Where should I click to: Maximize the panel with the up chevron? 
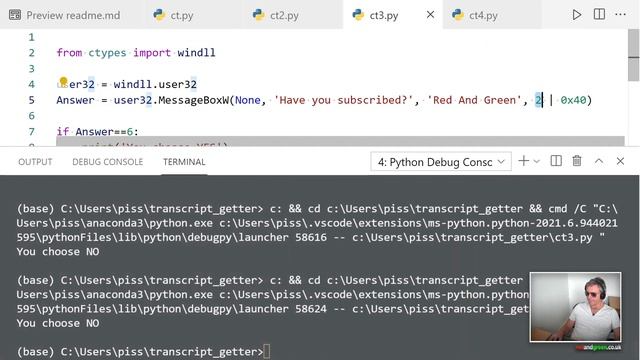[x=599, y=161]
